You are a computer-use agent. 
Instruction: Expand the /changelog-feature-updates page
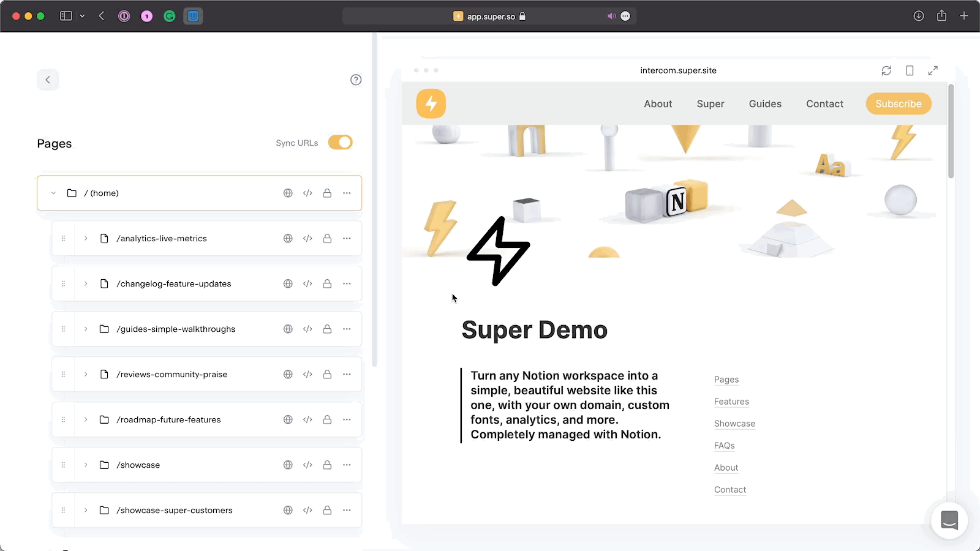click(x=86, y=283)
